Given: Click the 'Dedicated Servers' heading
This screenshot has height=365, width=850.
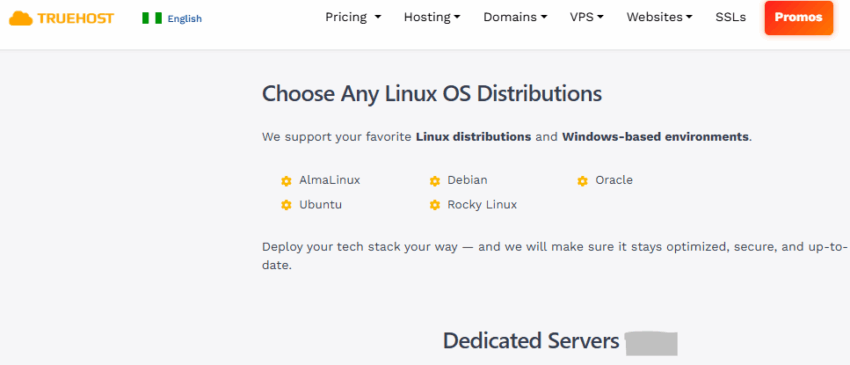Looking at the screenshot, I should [531, 341].
